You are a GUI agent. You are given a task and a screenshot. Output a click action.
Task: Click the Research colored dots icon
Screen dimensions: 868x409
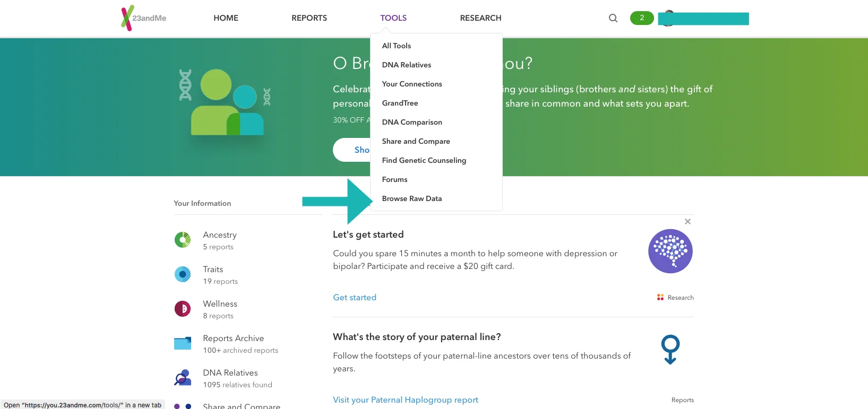click(x=660, y=297)
